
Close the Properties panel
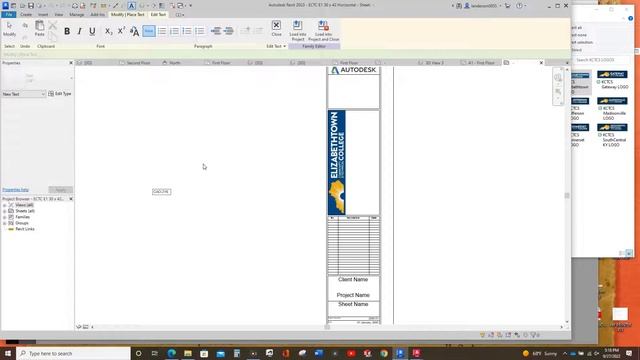click(71, 63)
